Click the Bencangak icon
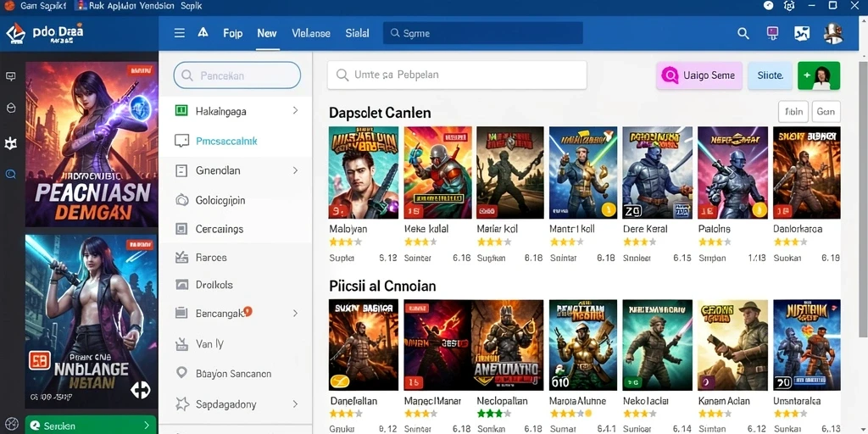 (x=181, y=313)
